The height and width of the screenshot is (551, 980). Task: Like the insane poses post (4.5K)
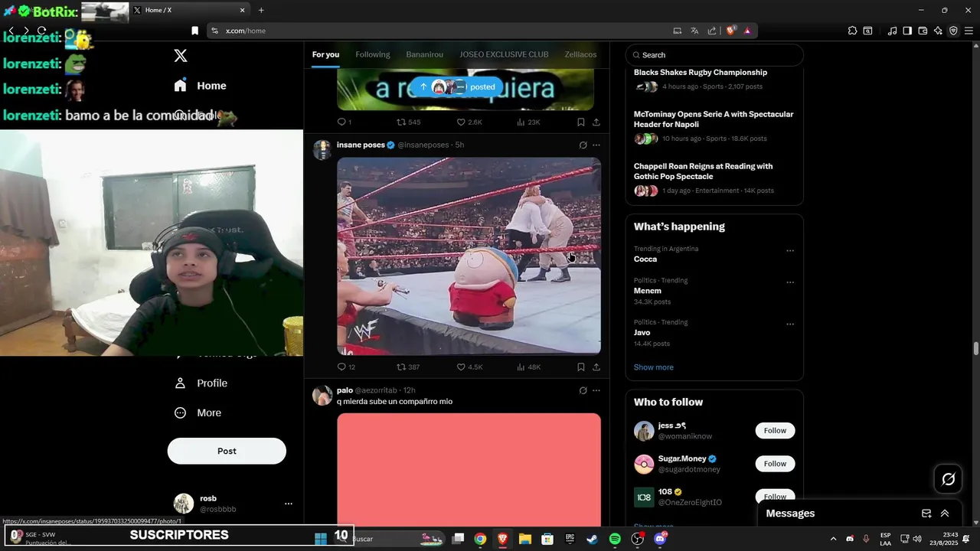point(469,367)
